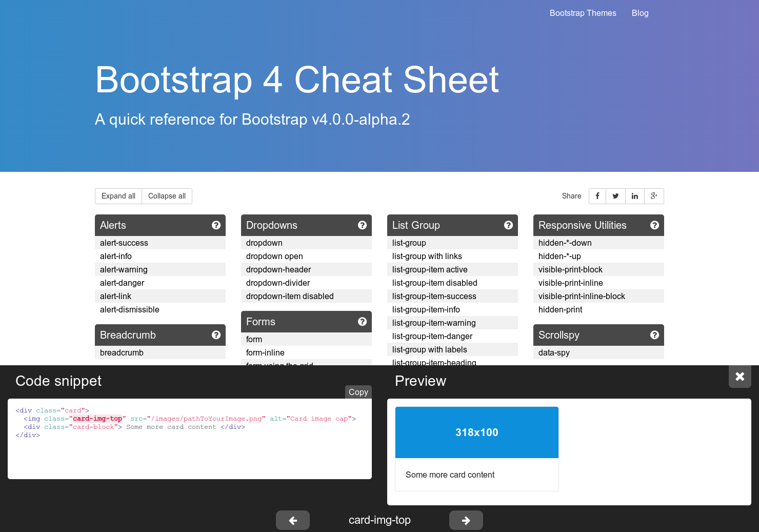Select the form-inline item
This screenshot has width=759, height=532.
[306, 352]
